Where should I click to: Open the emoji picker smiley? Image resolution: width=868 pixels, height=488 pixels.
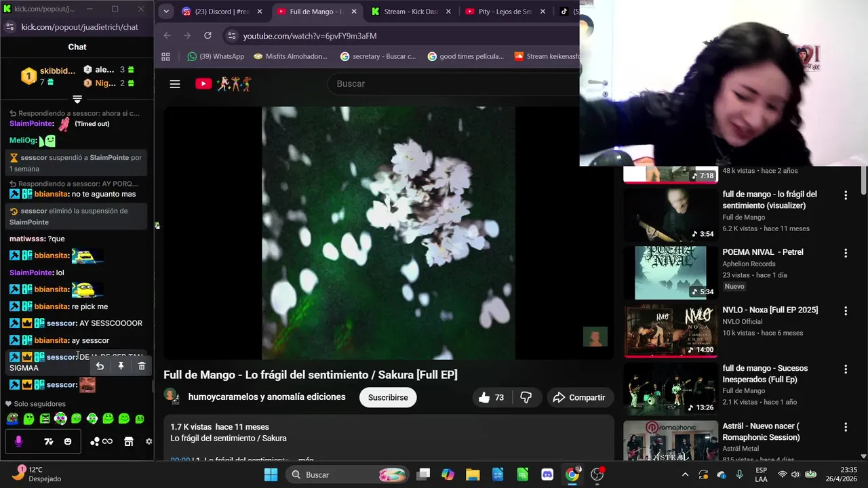click(68, 441)
